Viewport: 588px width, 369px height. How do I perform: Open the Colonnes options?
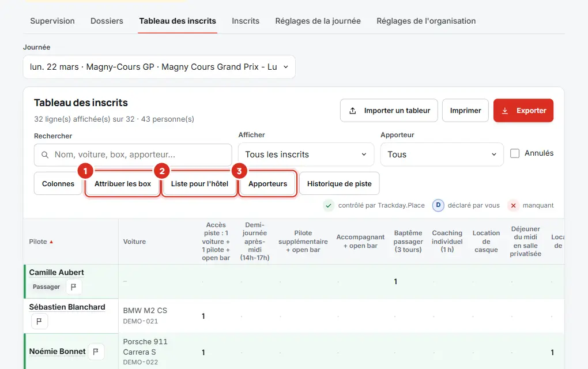[x=58, y=184]
